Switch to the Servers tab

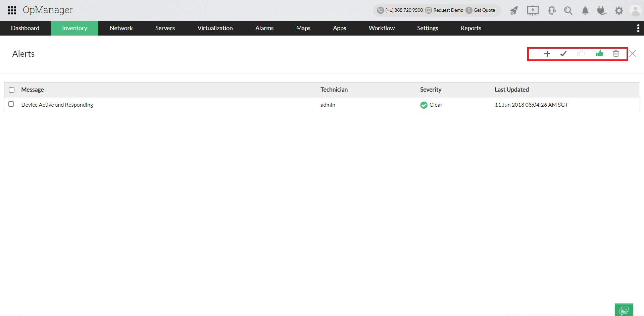[165, 28]
